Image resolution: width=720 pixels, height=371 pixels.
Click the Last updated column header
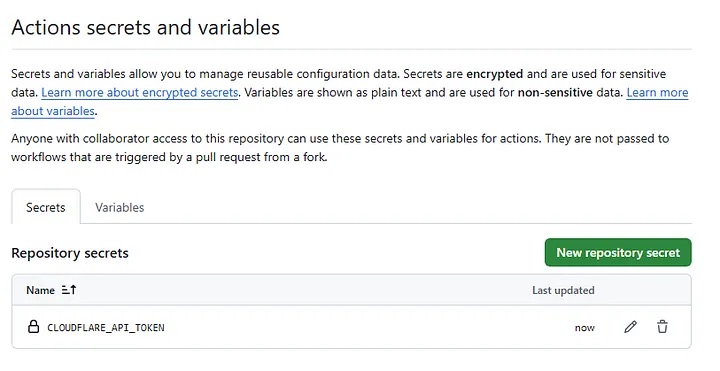[563, 290]
